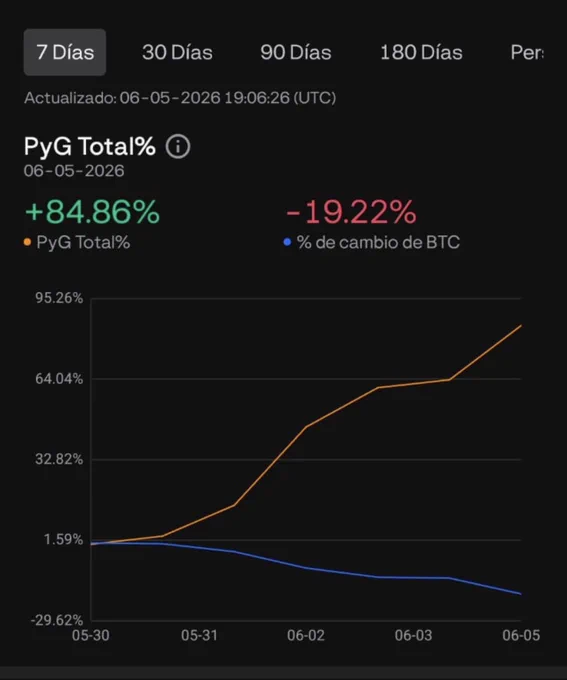The image size is (567, 680).
Task: Select the 06-02 date on chart axis
Action: tap(306, 635)
